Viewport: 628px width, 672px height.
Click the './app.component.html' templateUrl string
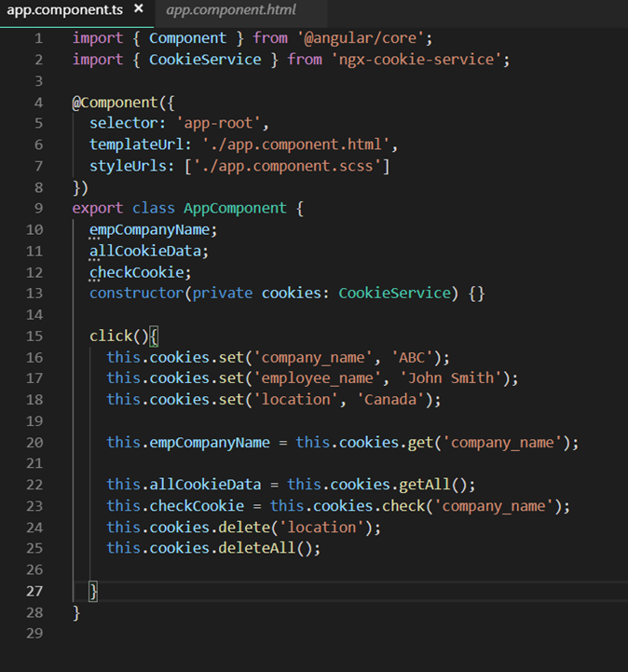(295, 144)
